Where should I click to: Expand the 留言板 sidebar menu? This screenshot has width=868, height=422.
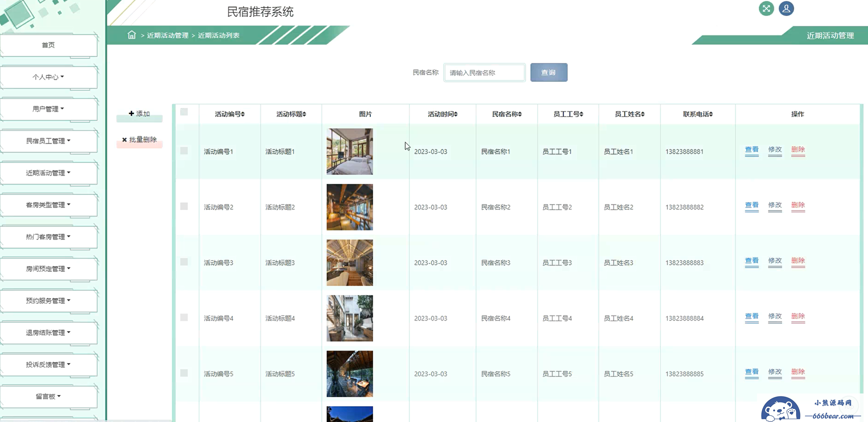48,397
